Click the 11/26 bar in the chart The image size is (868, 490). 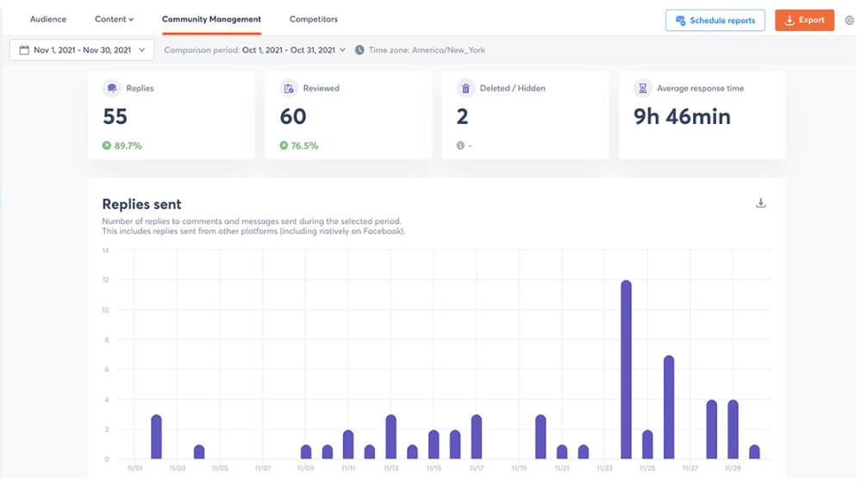669,407
